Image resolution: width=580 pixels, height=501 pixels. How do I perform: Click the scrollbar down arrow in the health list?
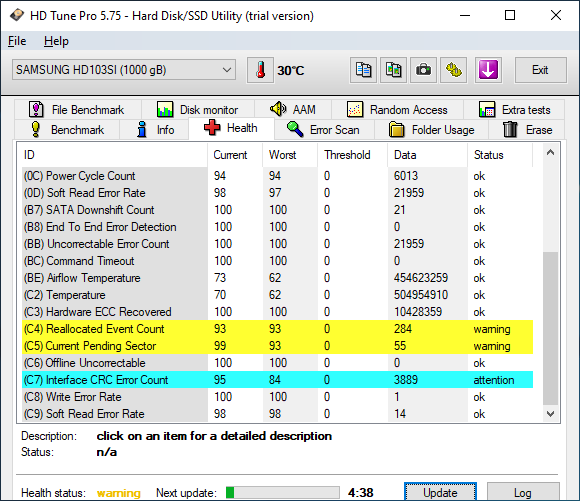[550, 414]
